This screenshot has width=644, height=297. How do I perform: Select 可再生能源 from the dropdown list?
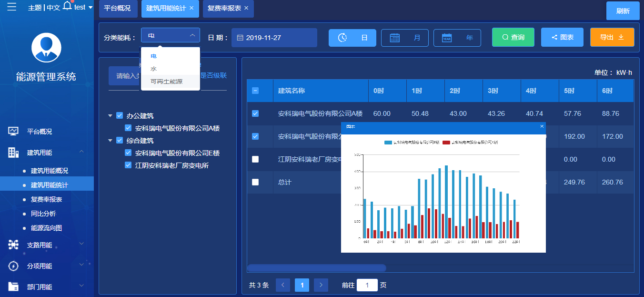[170, 82]
